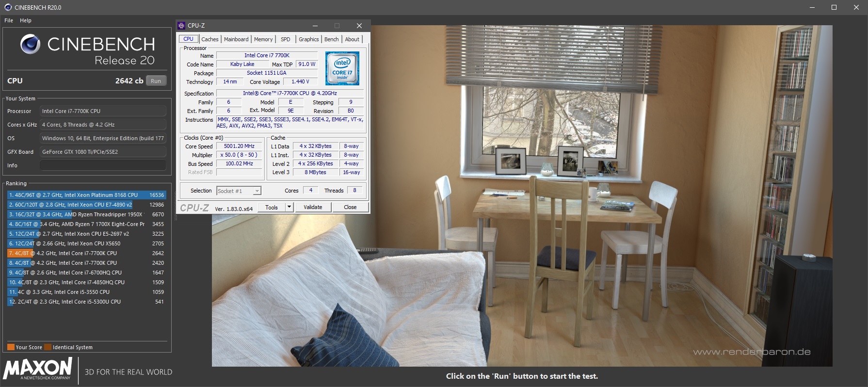This screenshot has width=868, height=387.
Task: Select ranking row Xeon CPU X5650
Action: pos(87,243)
